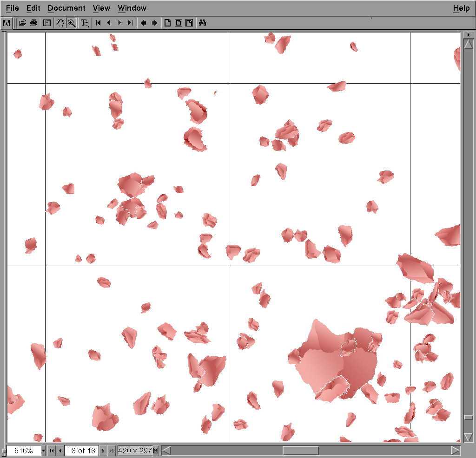
Task: Open the Find binoculars tool
Action: pos(202,23)
